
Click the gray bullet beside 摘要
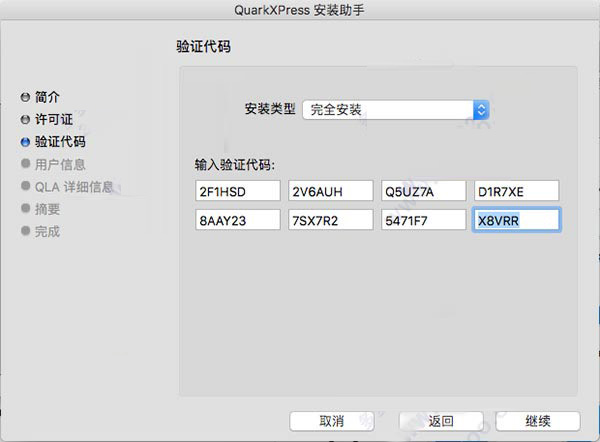(x=25, y=208)
